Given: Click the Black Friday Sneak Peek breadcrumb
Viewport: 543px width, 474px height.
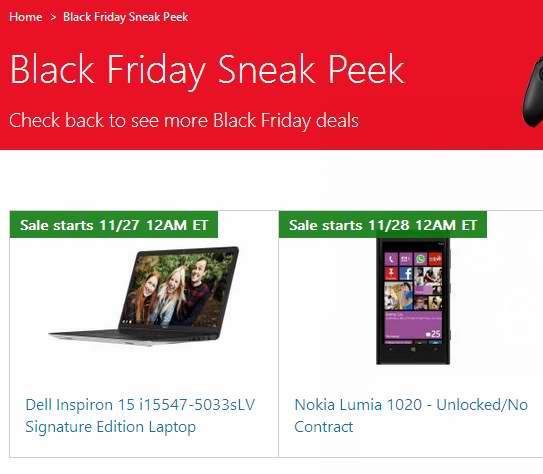Looking at the screenshot, I should 125,17.
